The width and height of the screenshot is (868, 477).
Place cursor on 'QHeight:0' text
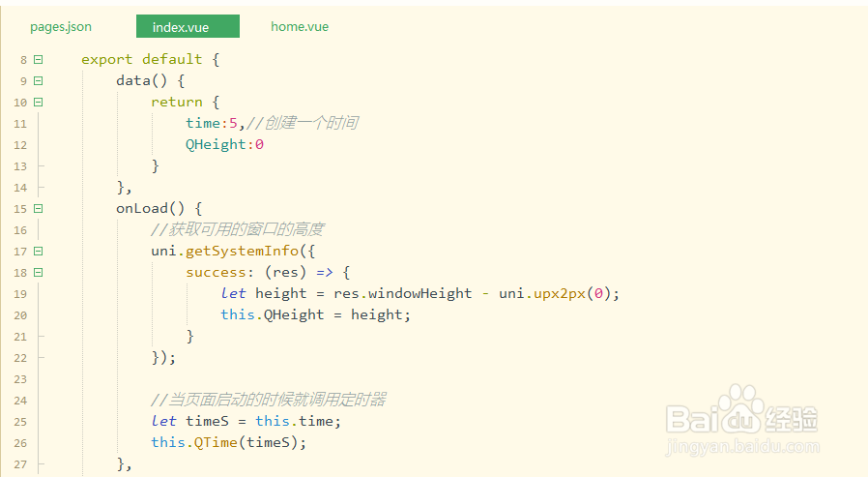coord(224,144)
